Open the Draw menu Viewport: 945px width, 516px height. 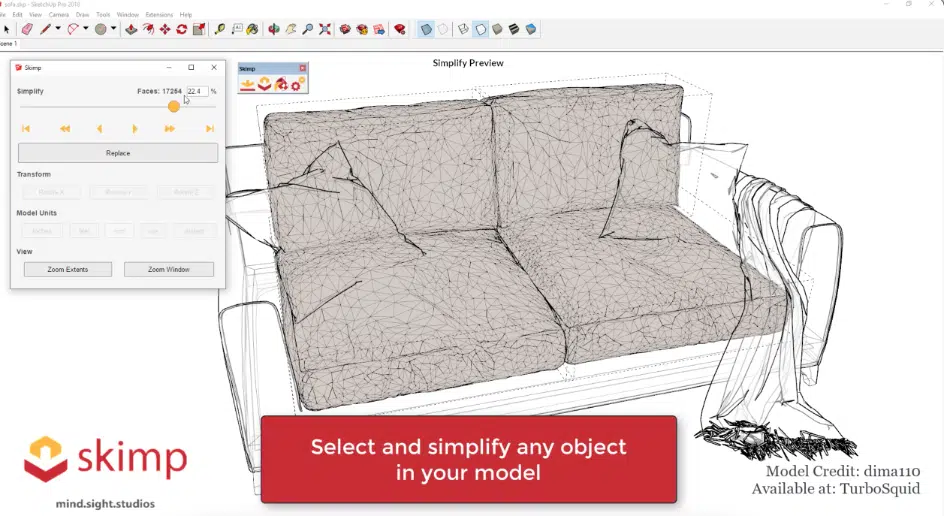[x=83, y=14]
